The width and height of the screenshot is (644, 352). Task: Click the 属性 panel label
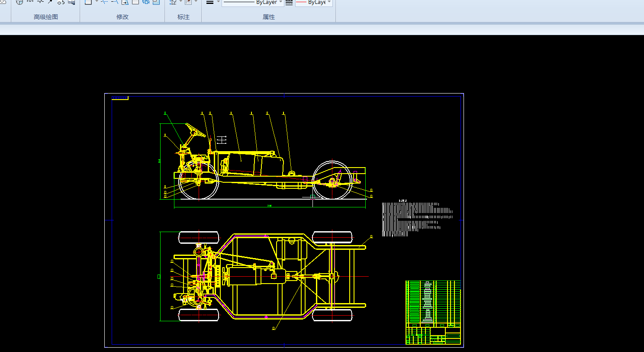[x=269, y=17]
